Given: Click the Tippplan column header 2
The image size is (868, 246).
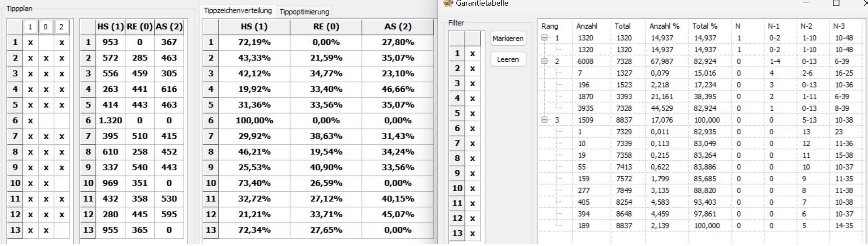Looking at the screenshot, I should [61, 27].
